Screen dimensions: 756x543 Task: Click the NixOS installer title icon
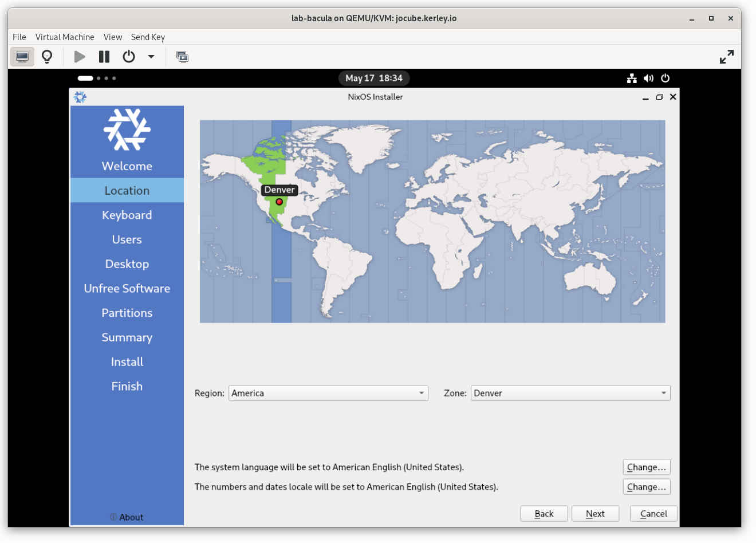pyautogui.click(x=80, y=97)
